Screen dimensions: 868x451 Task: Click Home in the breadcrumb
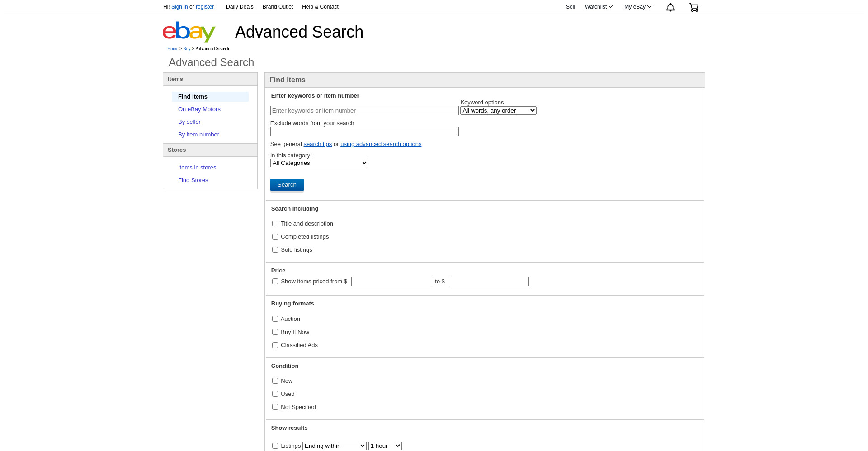click(x=173, y=49)
